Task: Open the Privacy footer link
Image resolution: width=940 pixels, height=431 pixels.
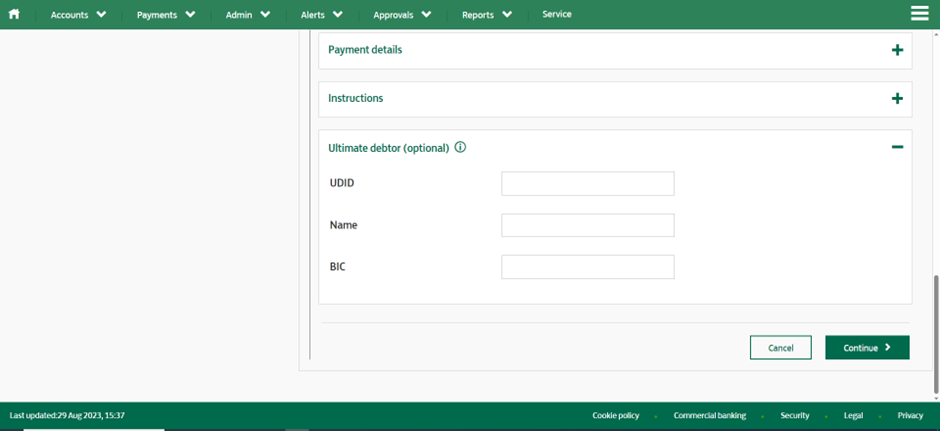Action: [x=910, y=415]
